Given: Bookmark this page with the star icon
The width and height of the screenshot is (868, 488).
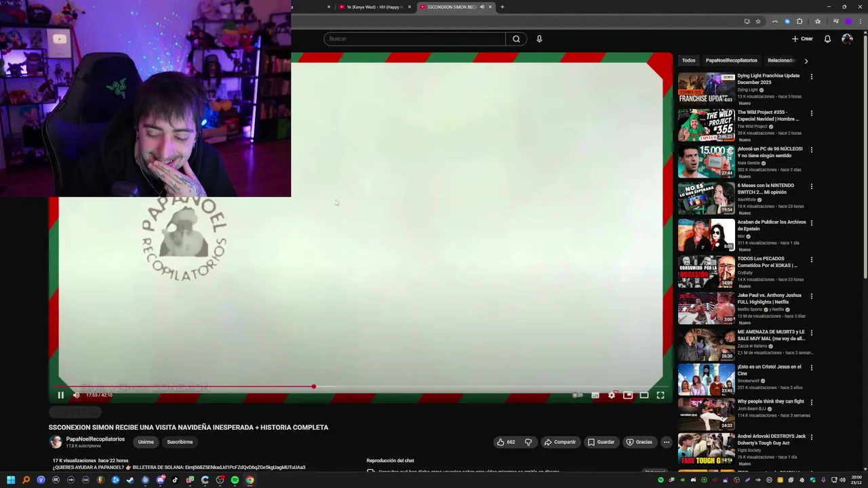Looking at the screenshot, I should [758, 21].
